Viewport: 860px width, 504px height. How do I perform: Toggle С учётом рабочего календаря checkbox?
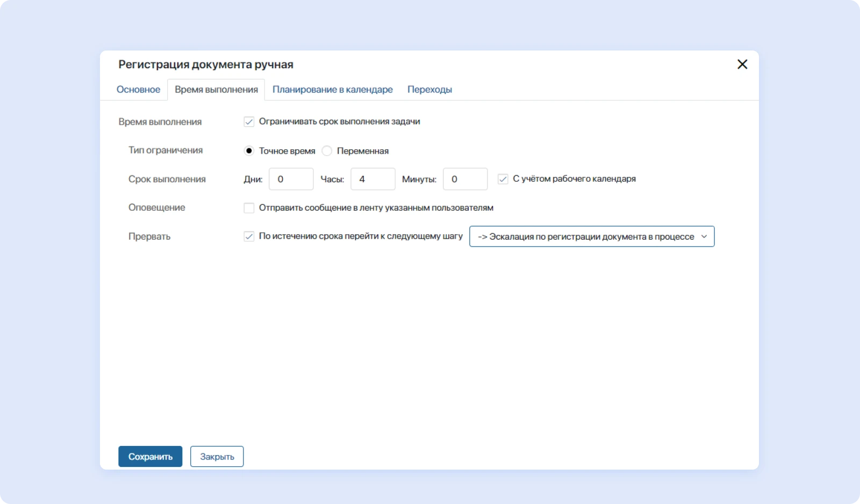(x=503, y=179)
